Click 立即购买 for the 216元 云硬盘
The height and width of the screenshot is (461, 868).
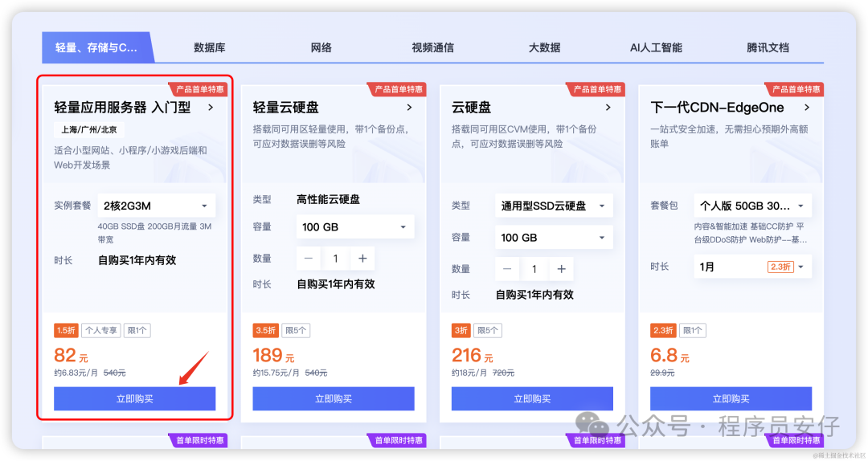point(532,398)
